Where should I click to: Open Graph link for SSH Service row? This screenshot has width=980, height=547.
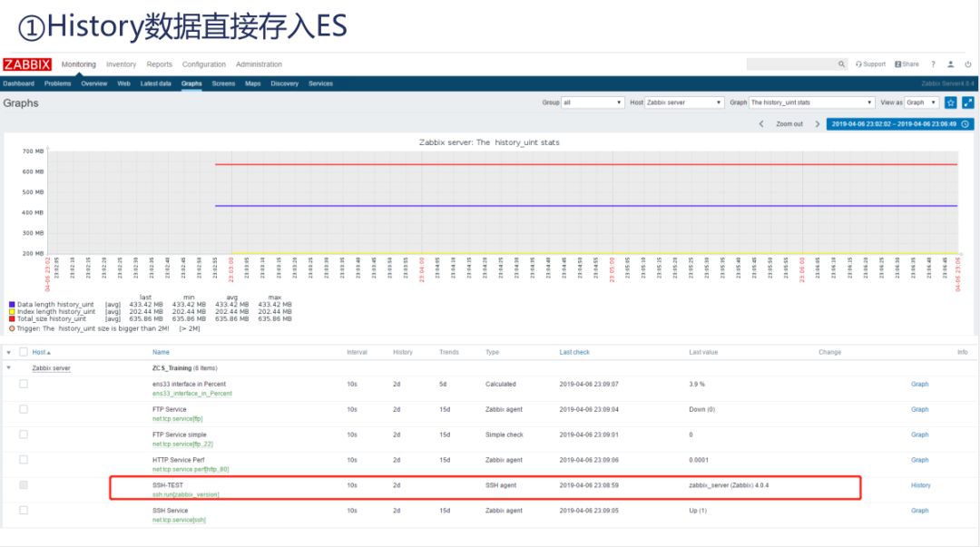point(919,510)
